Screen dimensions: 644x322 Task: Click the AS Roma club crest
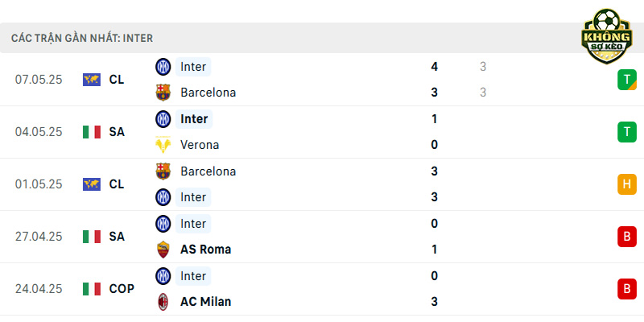click(163, 250)
